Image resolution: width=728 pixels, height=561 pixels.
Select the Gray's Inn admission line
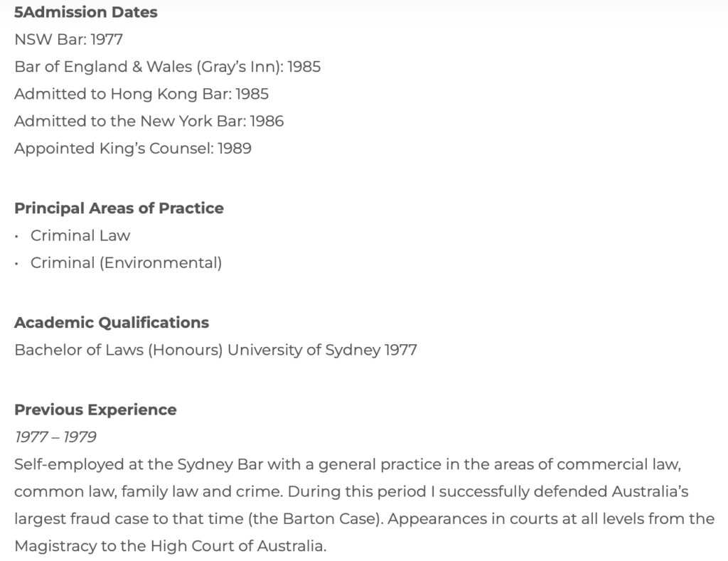tap(167, 67)
